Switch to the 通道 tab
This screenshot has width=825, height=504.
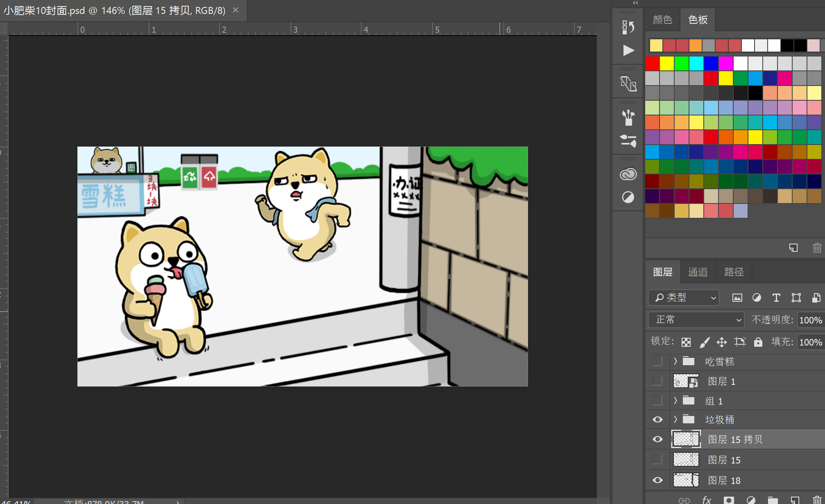(x=698, y=272)
